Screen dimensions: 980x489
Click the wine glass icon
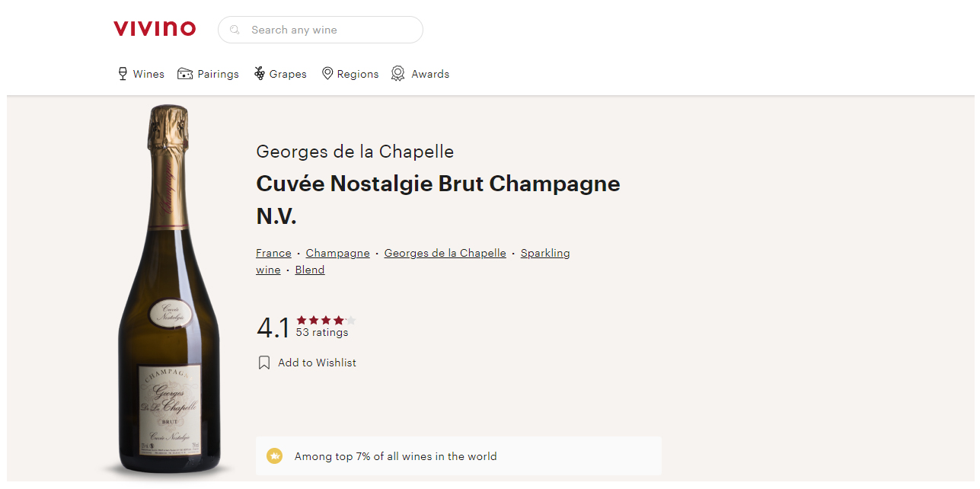[123, 74]
